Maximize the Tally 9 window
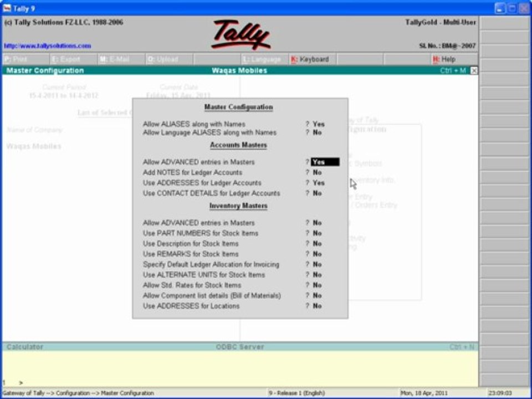This screenshot has width=532, height=399. (511, 8)
